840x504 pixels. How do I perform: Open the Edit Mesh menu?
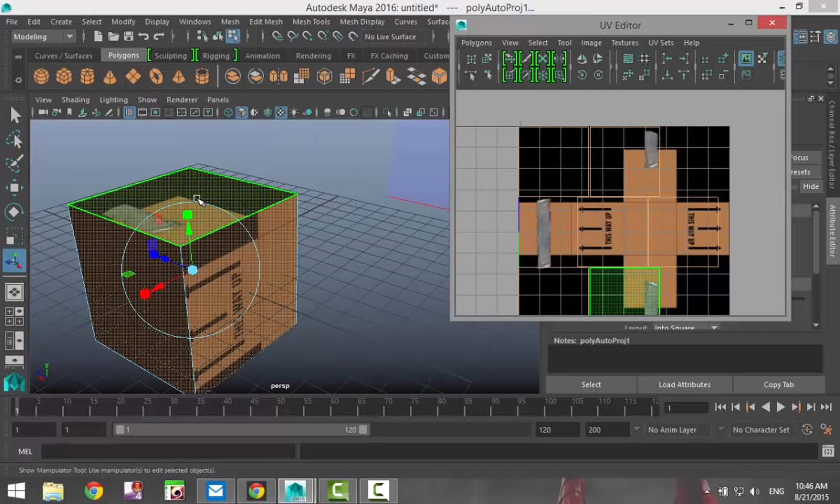pos(266,22)
